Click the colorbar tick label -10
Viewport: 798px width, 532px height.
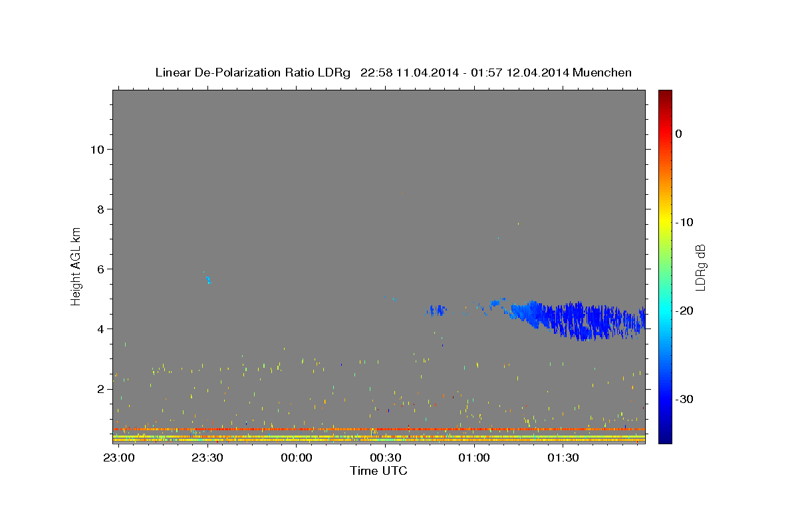click(685, 222)
